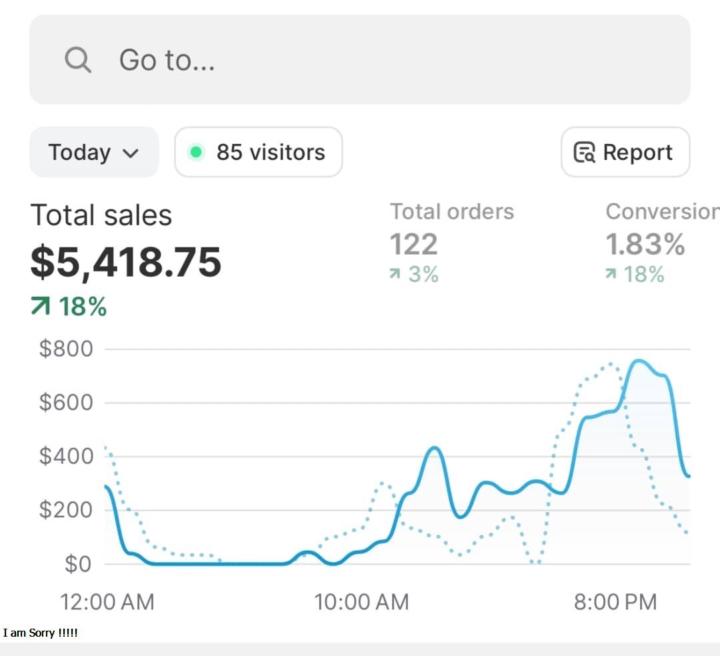Click the 1.83% conversion value
The height and width of the screenshot is (656, 720).
pos(645,244)
